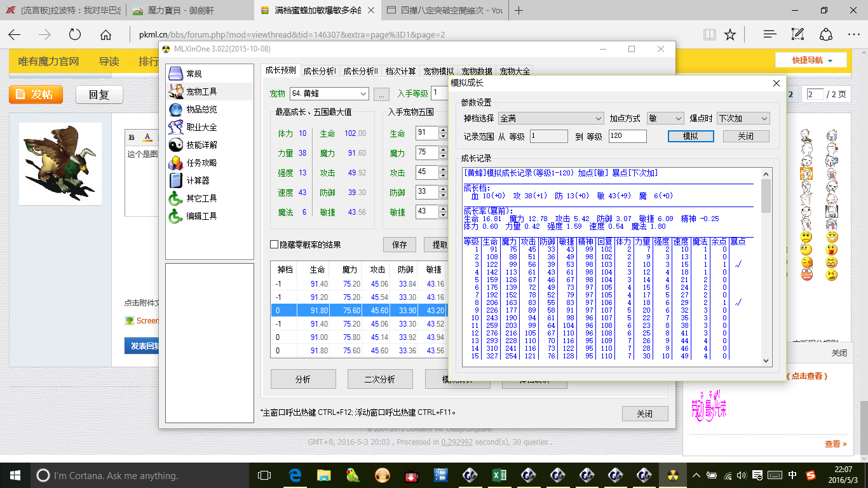Expand the 爆点时 dropdown showing 下次加

click(x=763, y=118)
